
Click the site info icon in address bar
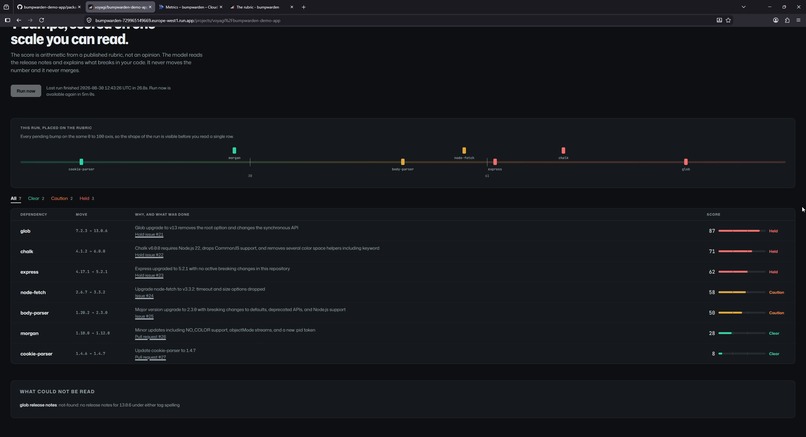89,21
